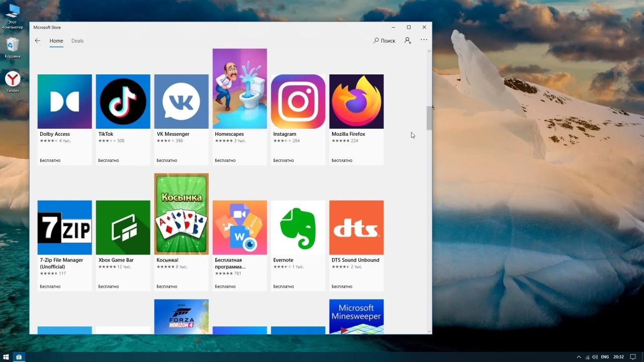Image resolution: width=644 pixels, height=362 pixels.
Task: Click the Mozilla Firefox star rating 224
Action: 345,141
